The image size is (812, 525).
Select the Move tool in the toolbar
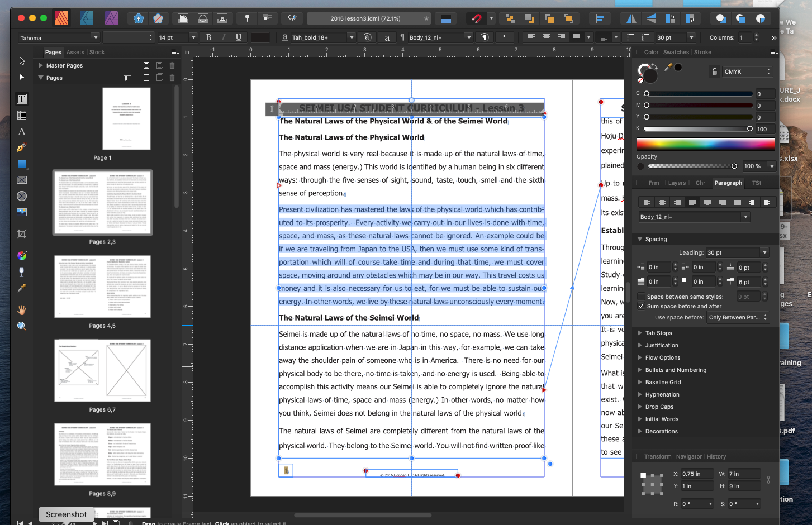click(x=21, y=60)
